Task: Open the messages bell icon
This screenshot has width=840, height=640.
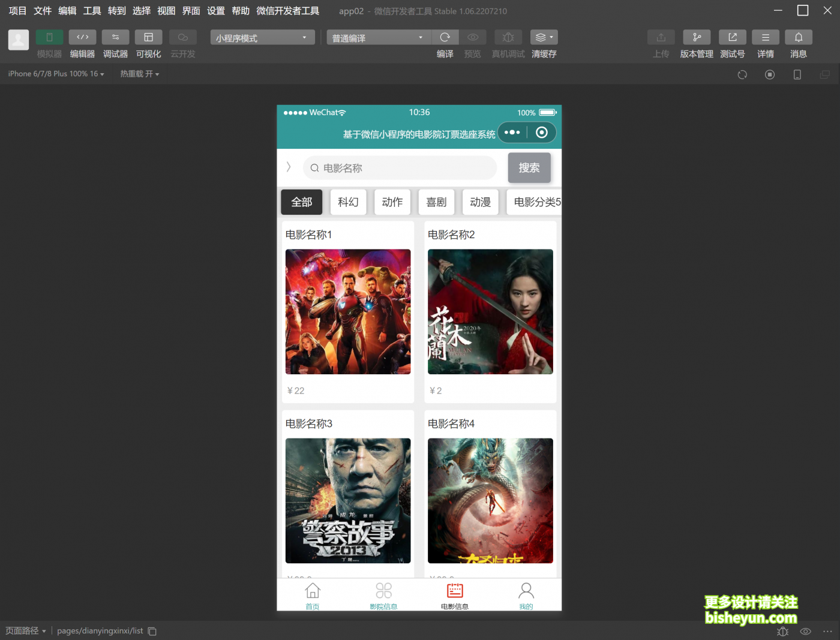Action: pyautogui.click(x=799, y=37)
